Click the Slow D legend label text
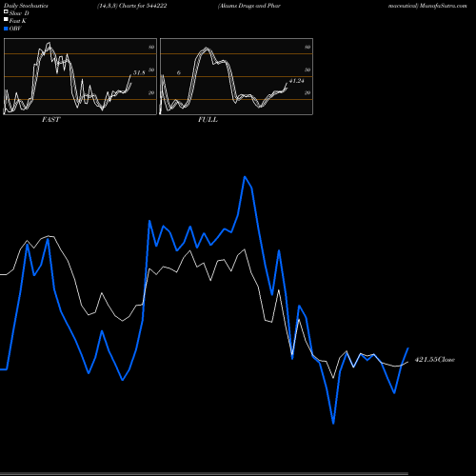 19,13
